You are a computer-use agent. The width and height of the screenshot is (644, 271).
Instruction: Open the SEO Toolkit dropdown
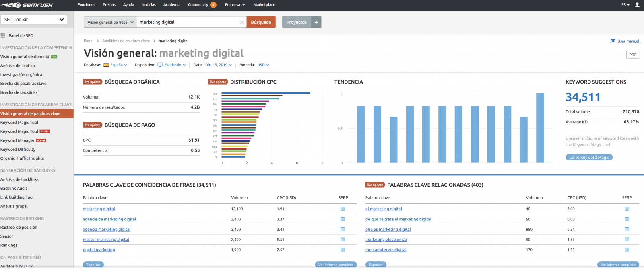tap(34, 19)
